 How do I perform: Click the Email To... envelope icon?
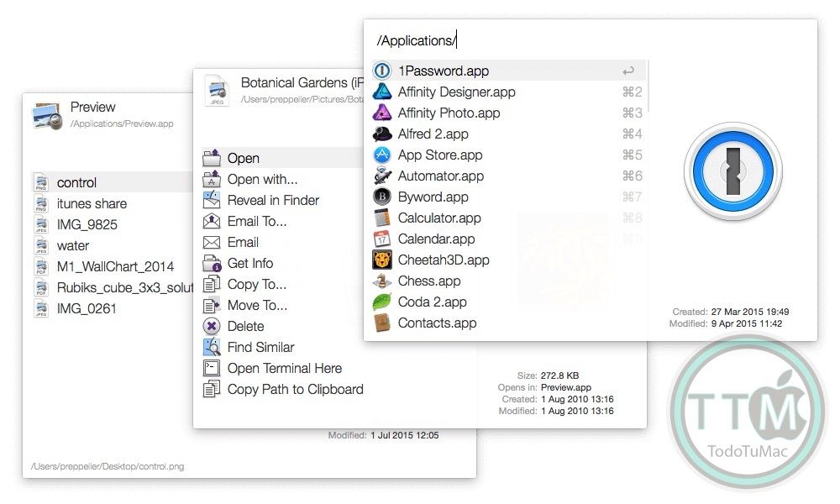tap(212, 221)
